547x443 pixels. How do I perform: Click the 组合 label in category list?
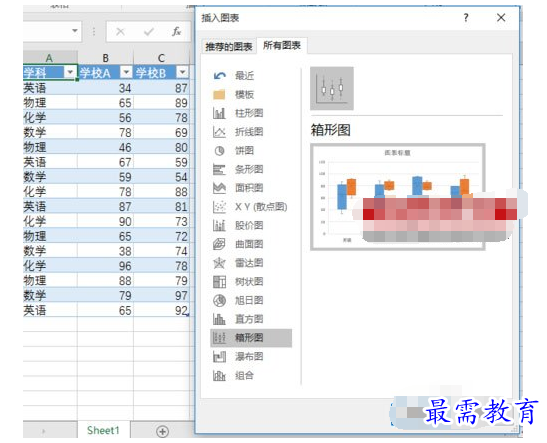click(244, 375)
